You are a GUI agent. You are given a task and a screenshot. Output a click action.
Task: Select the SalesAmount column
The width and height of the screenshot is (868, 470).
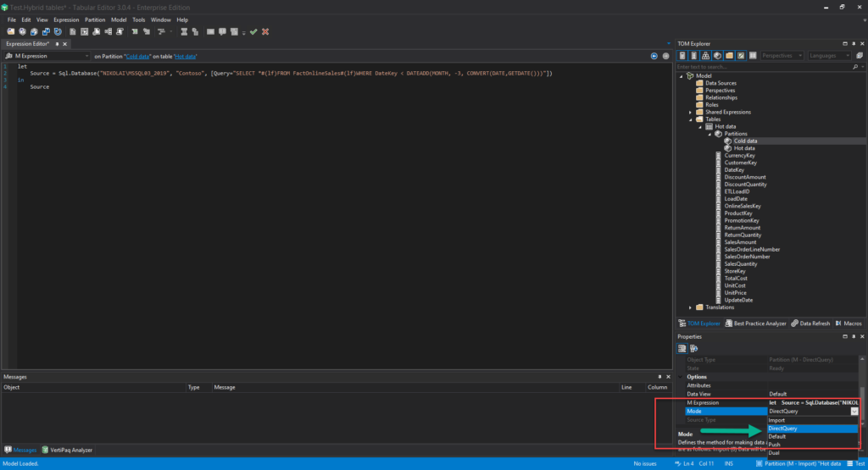tap(740, 242)
